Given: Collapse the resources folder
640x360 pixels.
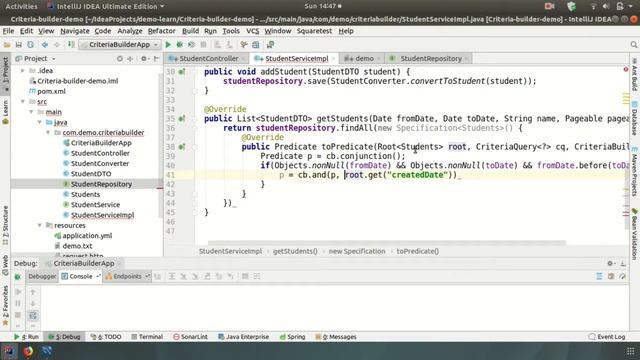Looking at the screenshot, I should click(40, 225).
